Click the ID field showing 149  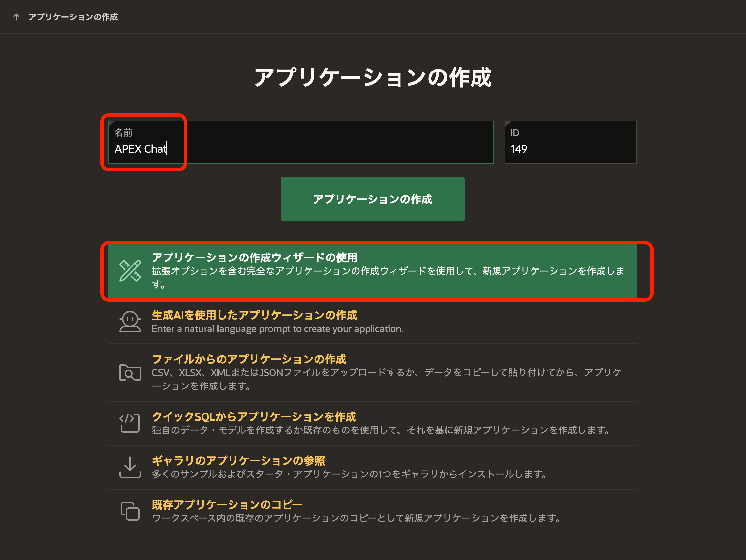click(571, 149)
